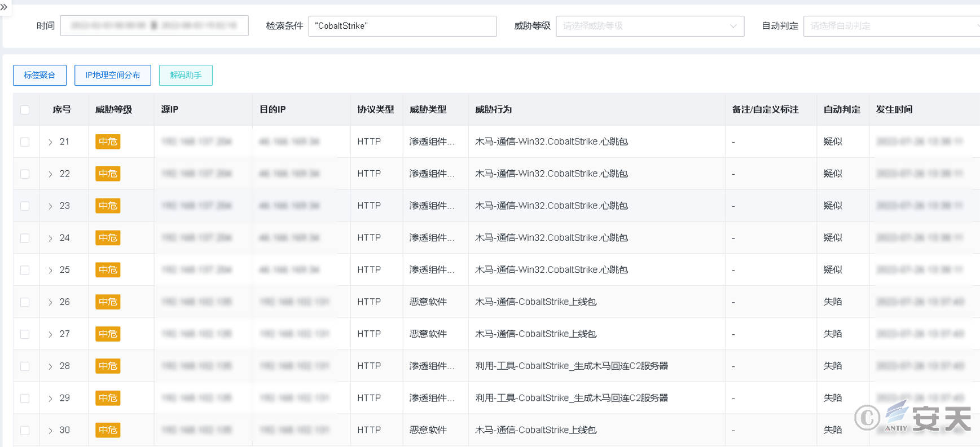The image size is (980, 447).
Task: Expand row 30 details chevron
Action: point(50,431)
